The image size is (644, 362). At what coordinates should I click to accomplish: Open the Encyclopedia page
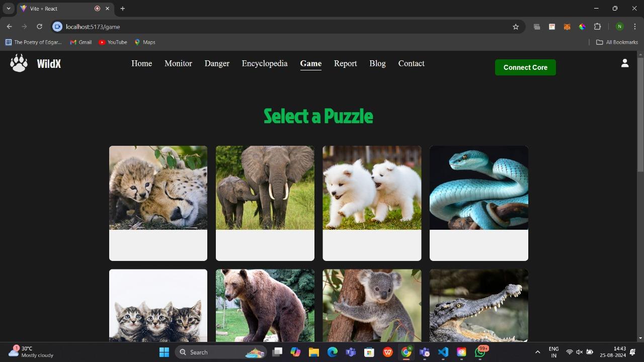pyautogui.click(x=265, y=63)
